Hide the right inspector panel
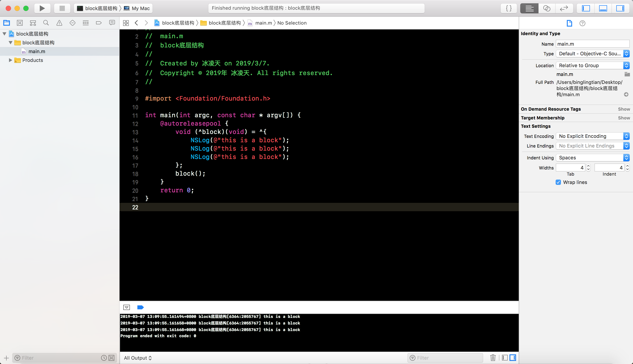The width and height of the screenshot is (633, 364). (620, 8)
